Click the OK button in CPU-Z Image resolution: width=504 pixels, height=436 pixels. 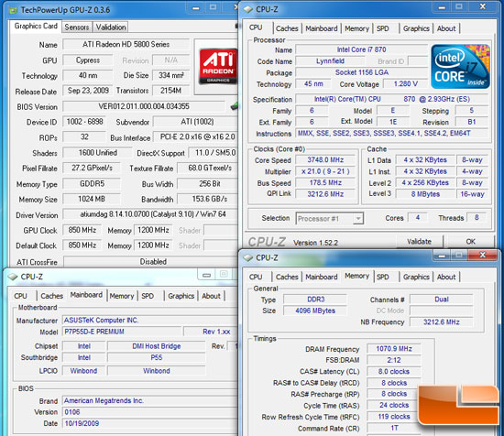pyautogui.click(x=471, y=242)
